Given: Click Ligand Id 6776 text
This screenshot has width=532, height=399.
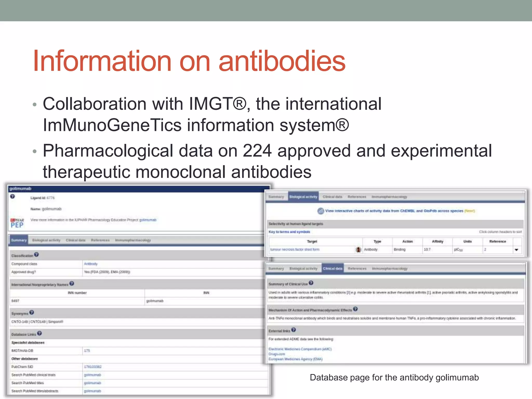Looking at the screenshot, I should pyautogui.click(x=43, y=198).
